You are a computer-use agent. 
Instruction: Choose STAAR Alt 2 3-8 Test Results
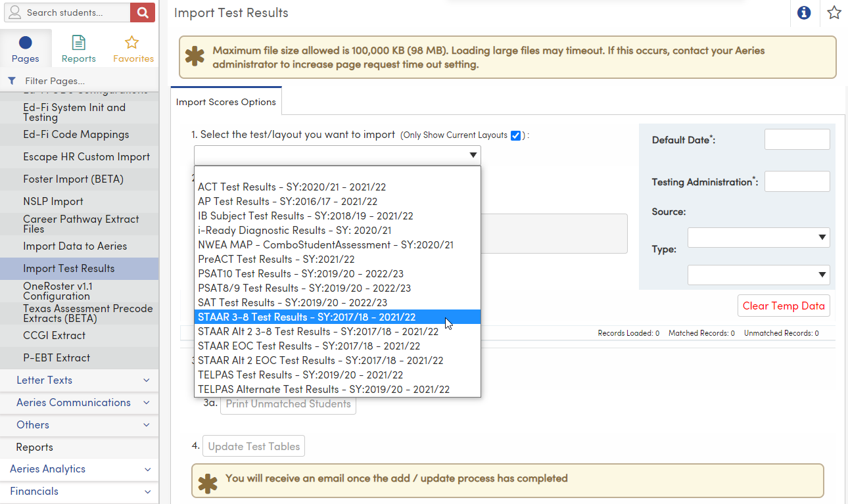click(x=337, y=331)
